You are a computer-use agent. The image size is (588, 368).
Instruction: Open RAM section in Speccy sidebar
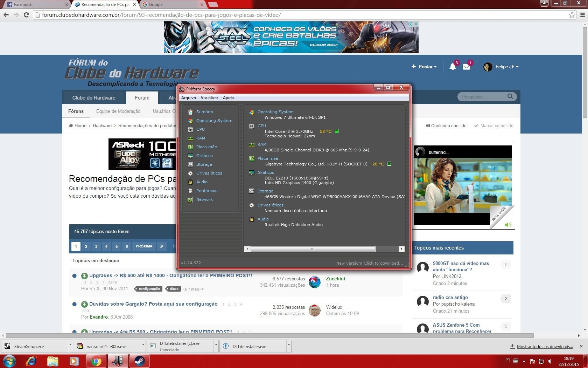[201, 138]
